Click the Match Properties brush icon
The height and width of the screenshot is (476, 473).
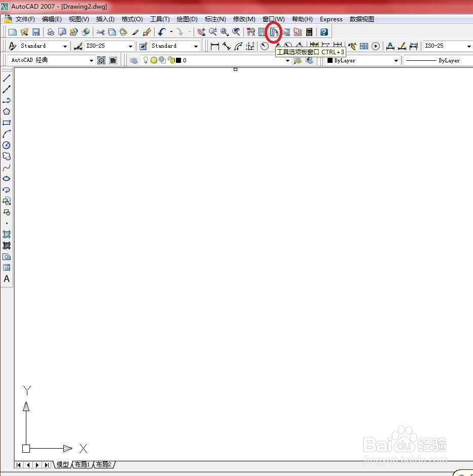[x=135, y=32]
